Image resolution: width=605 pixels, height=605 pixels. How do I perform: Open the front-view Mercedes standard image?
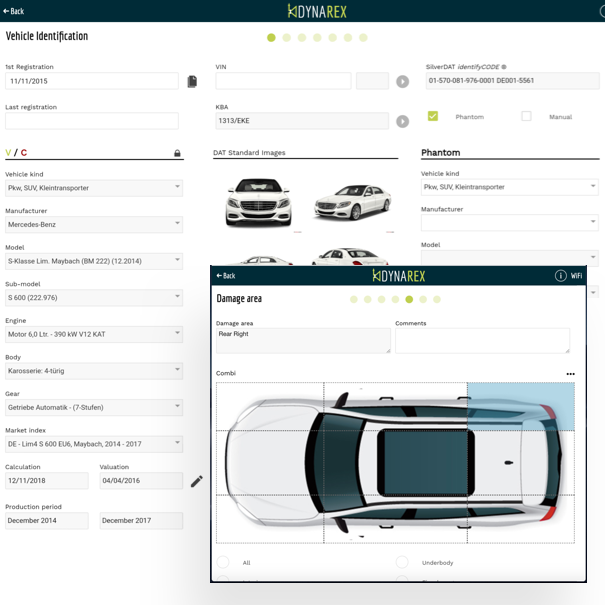click(x=258, y=202)
